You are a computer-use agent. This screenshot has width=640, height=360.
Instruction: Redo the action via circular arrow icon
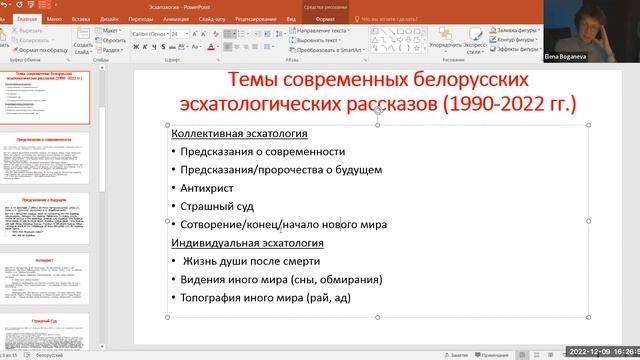(19, 4)
